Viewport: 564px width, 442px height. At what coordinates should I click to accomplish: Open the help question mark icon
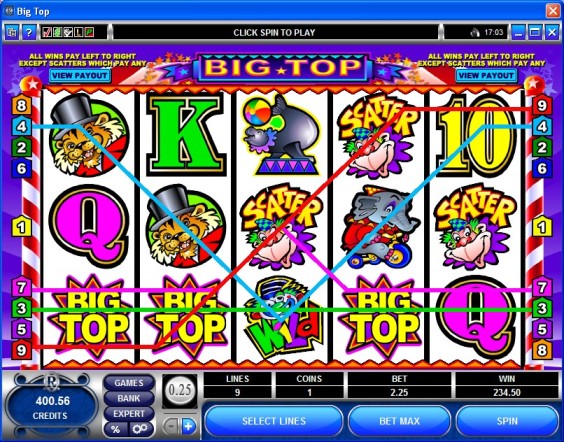click(x=29, y=32)
